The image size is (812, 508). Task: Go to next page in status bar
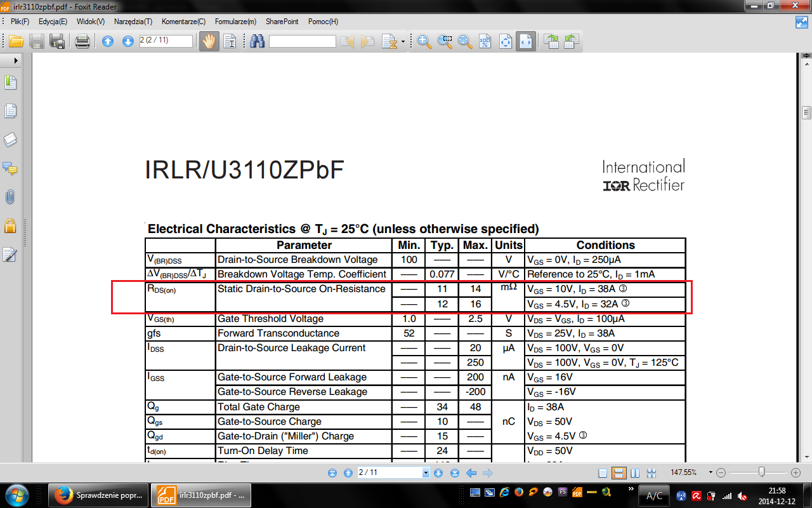[x=438, y=472]
